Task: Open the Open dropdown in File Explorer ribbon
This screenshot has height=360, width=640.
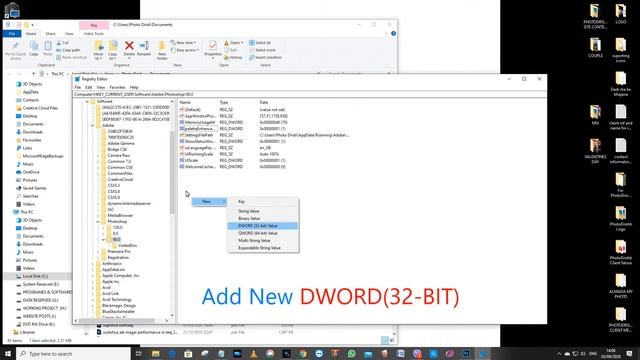Action: (233, 42)
